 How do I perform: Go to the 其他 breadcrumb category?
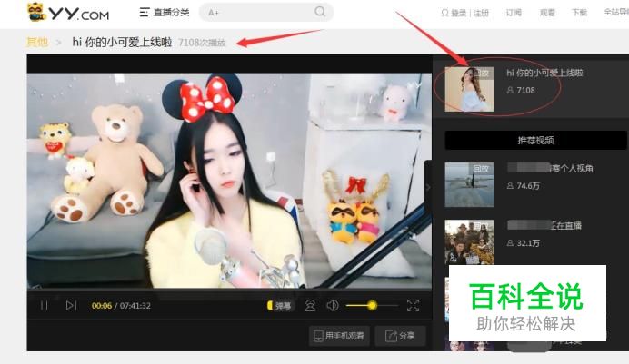[x=37, y=42]
